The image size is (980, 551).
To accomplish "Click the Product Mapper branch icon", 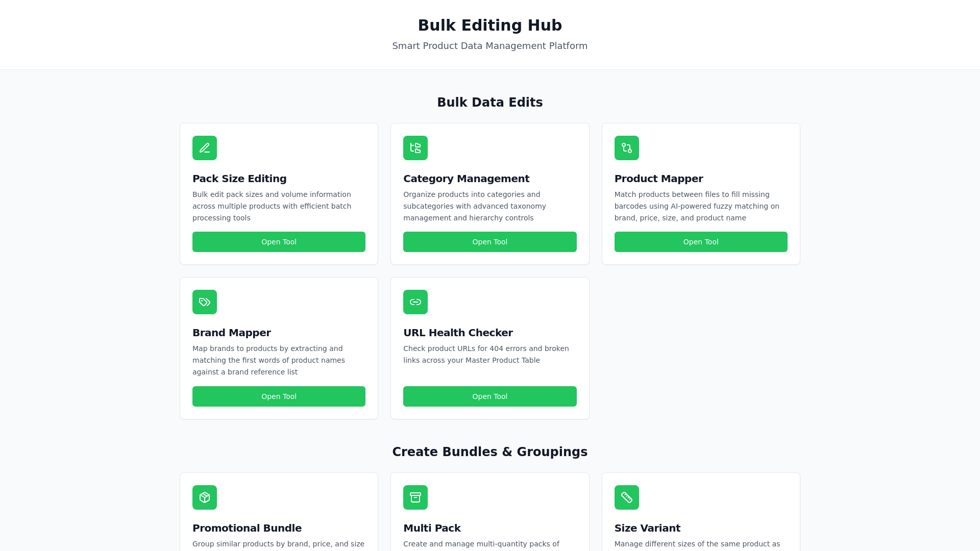I will (x=627, y=148).
